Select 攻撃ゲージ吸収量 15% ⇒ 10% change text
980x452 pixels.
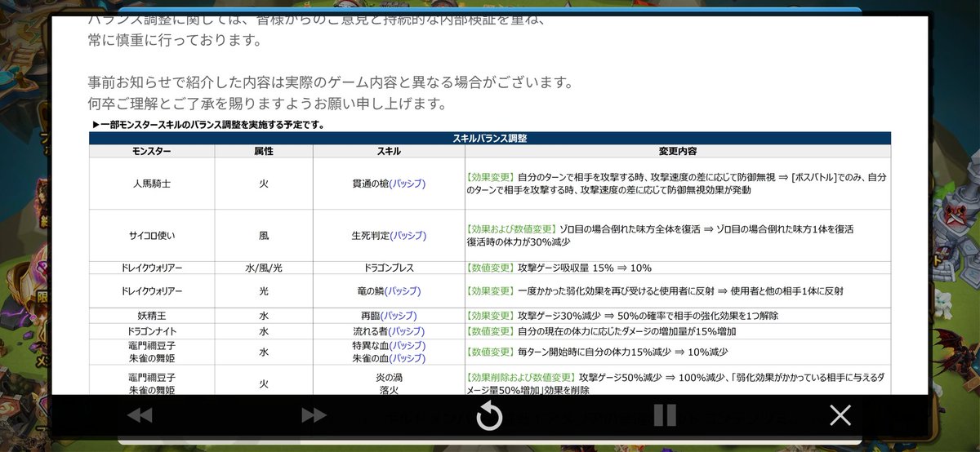[x=585, y=268]
